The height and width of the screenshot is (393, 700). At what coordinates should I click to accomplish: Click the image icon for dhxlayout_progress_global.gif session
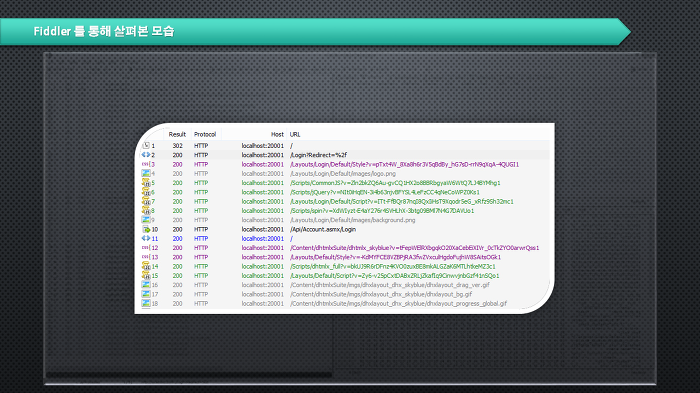pos(146,303)
